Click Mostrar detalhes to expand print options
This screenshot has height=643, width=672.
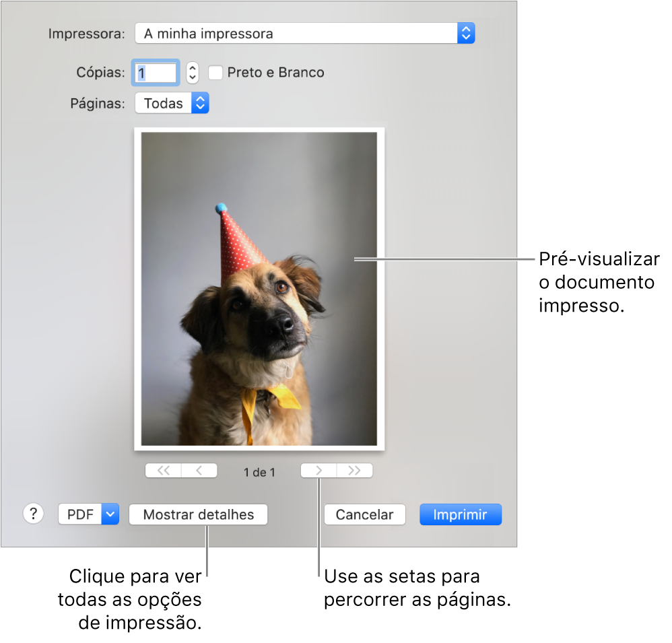tap(198, 514)
